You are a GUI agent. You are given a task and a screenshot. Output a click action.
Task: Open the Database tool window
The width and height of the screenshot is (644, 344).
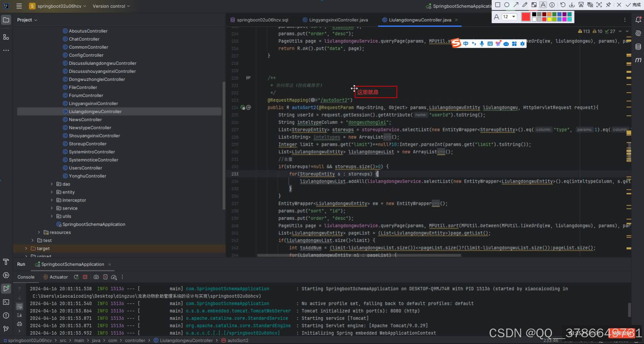[638, 47]
